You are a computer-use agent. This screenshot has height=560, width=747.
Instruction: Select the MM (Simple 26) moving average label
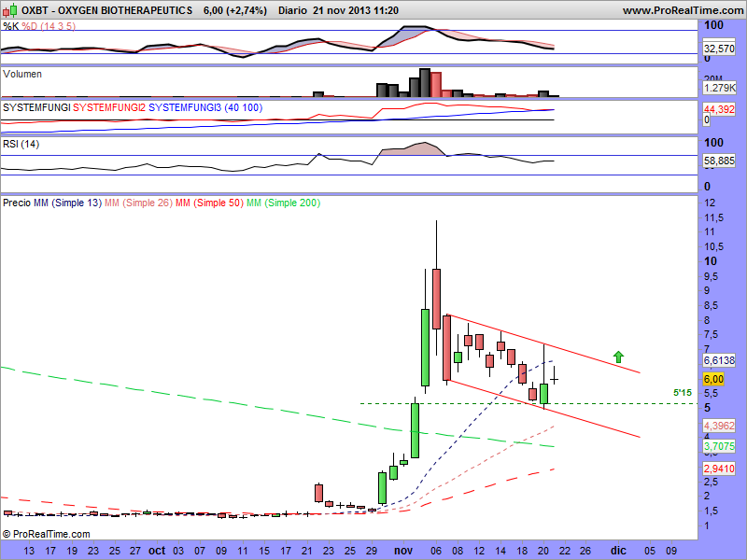pos(138,203)
